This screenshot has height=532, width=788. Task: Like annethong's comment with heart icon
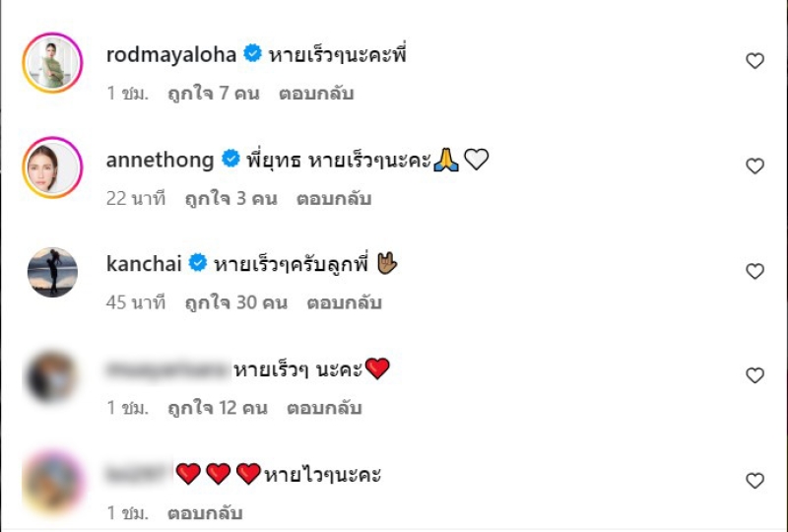click(x=755, y=166)
